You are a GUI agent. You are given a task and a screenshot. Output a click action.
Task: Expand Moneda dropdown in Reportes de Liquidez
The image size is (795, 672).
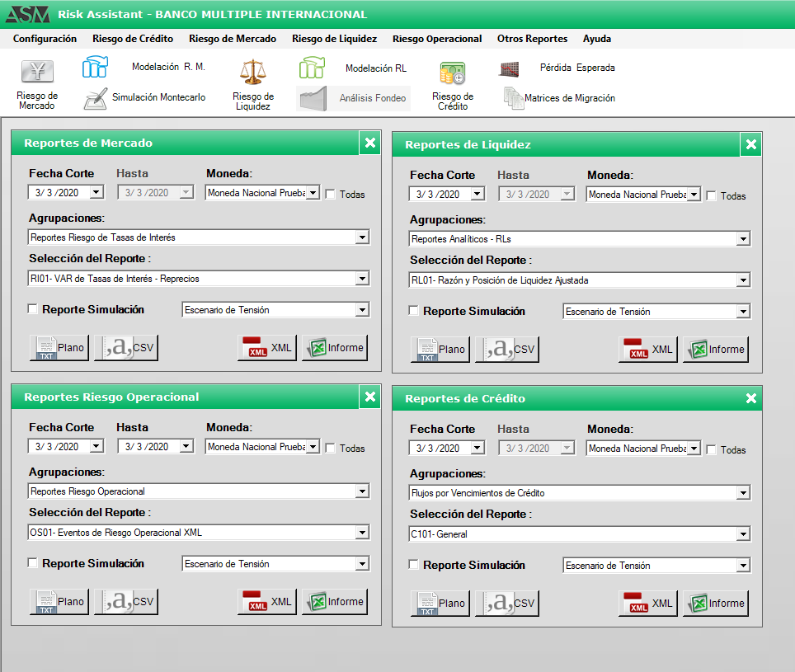point(694,195)
